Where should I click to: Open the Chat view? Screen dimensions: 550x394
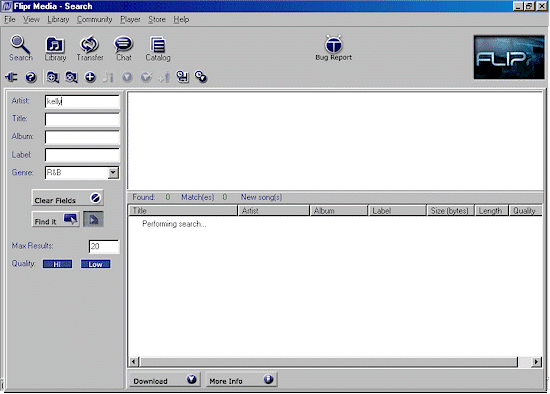coord(123,48)
